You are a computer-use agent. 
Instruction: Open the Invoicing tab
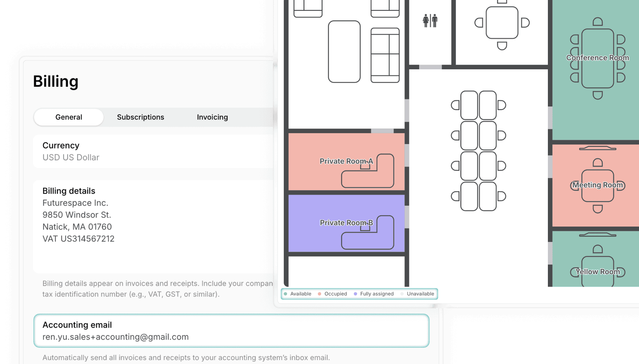212,117
